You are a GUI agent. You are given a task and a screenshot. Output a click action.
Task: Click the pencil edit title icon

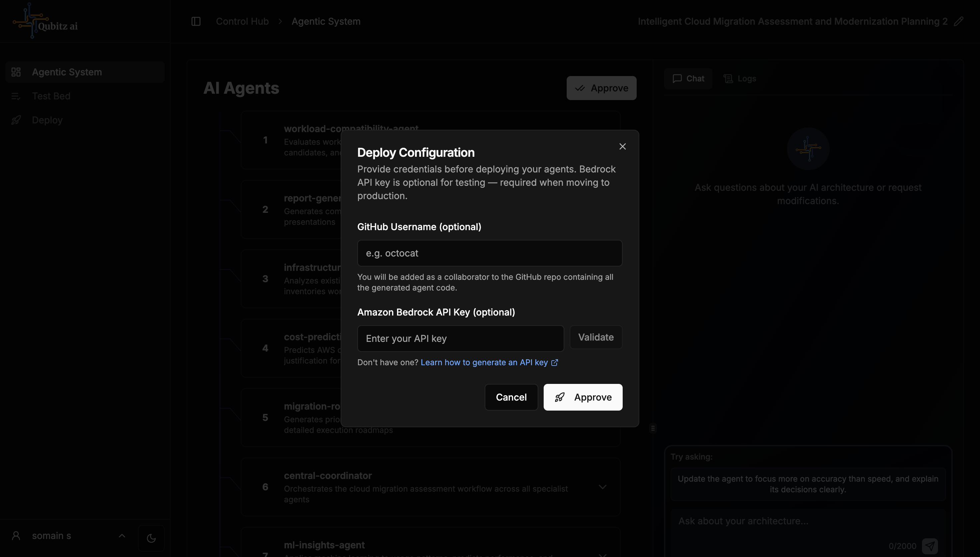coord(958,21)
